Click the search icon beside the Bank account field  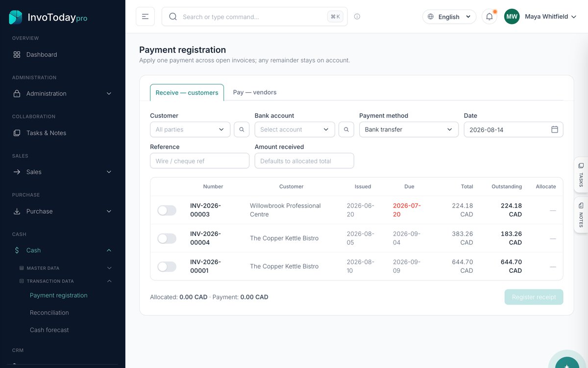point(346,130)
